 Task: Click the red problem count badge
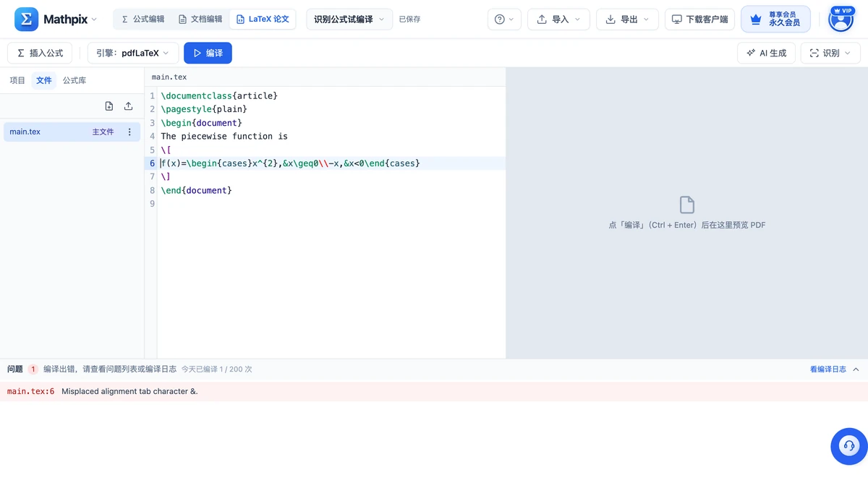point(33,369)
